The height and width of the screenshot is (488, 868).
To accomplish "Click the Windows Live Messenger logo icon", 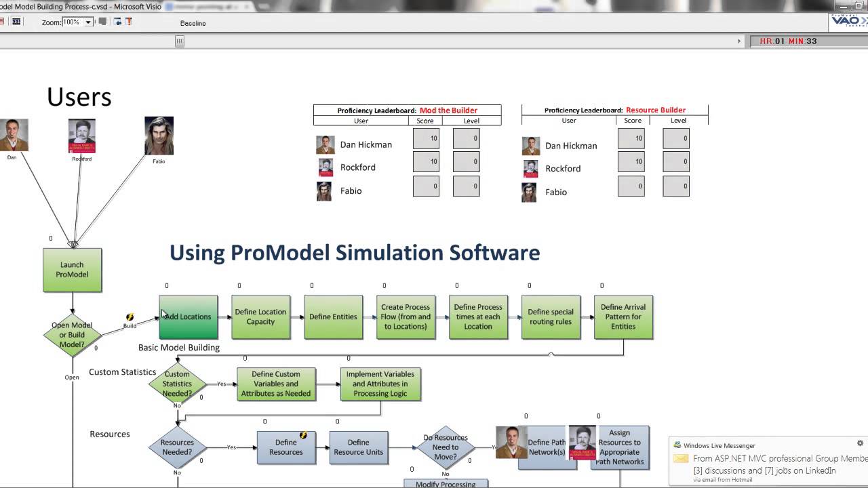I will click(677, 445).
